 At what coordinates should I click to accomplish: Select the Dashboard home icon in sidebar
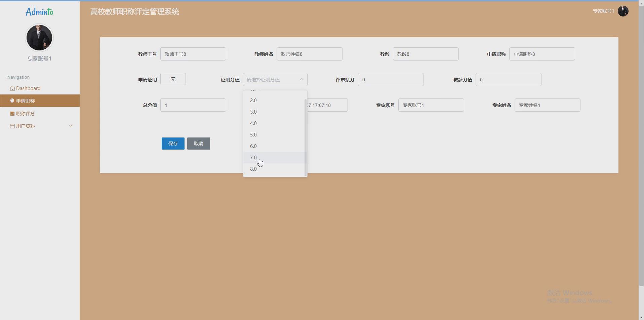(12, 88)
